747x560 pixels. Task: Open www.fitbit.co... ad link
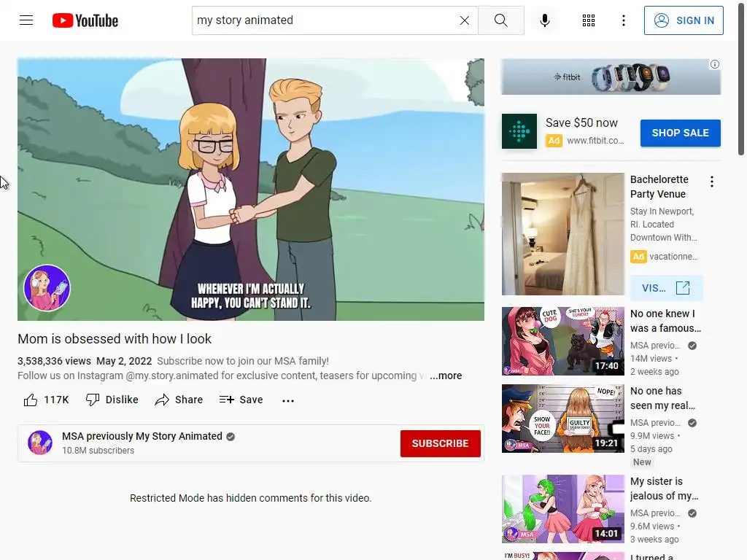click(595, 141)
